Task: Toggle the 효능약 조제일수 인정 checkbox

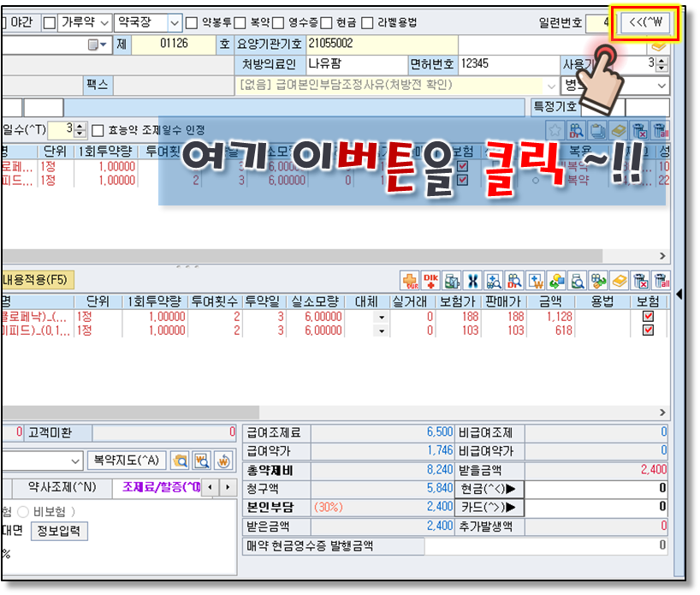Action: click(x=98, y=130)
